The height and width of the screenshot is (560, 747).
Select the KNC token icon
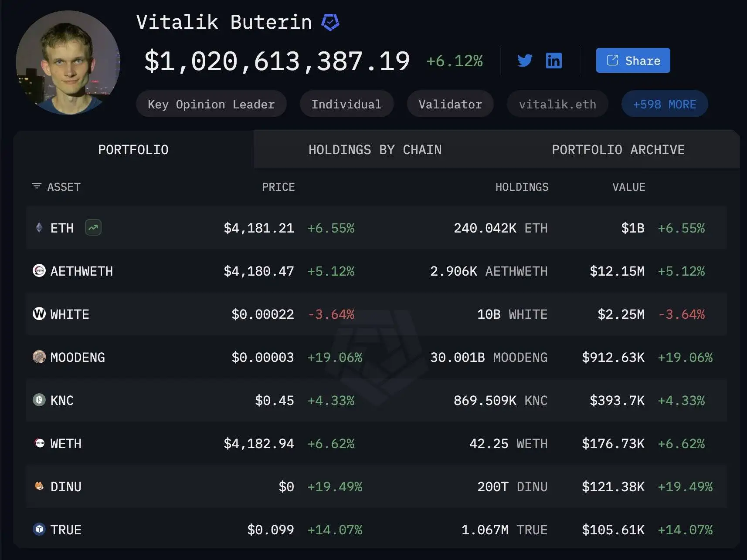click(x=39, y=400)
